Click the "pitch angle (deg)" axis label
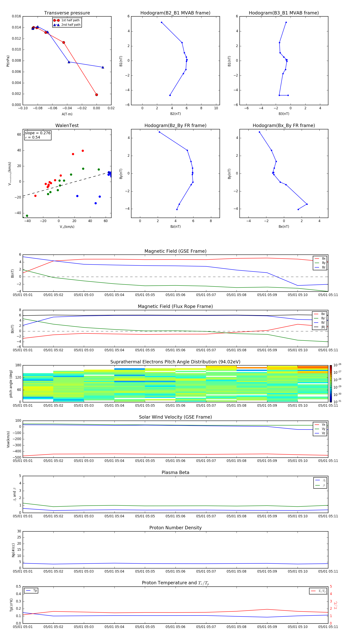Viewport: 351px width, 644px height. click(x=11, y=384)
